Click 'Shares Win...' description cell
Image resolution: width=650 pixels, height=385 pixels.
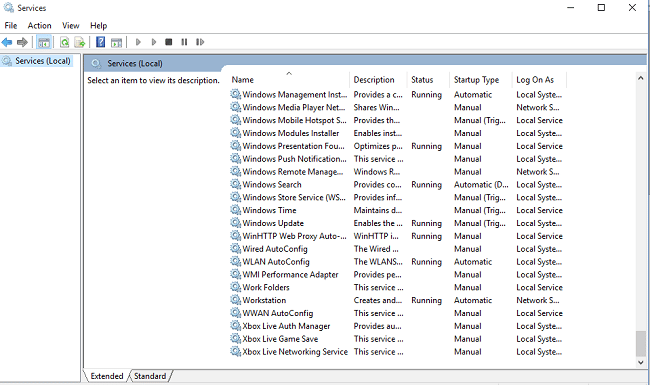pyautogui.click(x=376, y=107)
